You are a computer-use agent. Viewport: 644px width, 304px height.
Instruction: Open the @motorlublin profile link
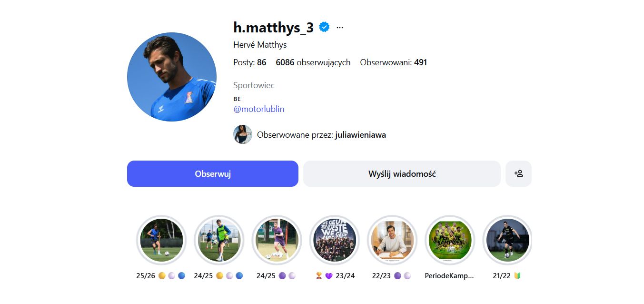(259, 109)
